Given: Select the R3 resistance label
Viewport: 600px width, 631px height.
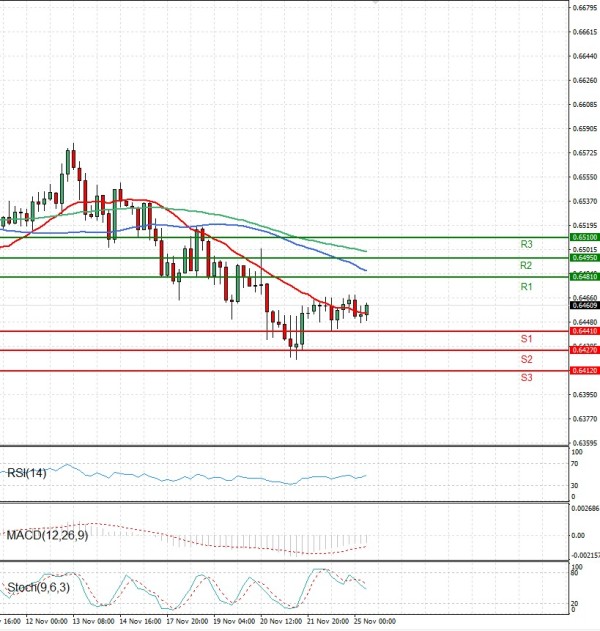Looking at the screenshot, I should point(525,244).
